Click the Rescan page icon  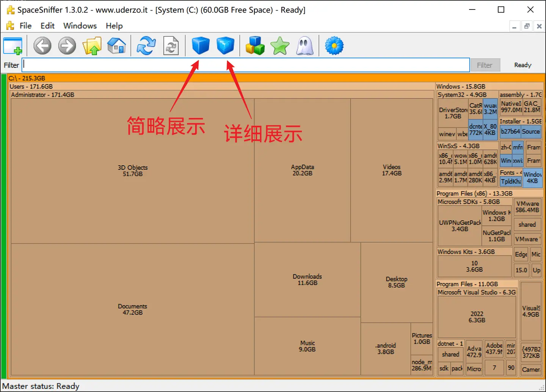coord(171,46)
